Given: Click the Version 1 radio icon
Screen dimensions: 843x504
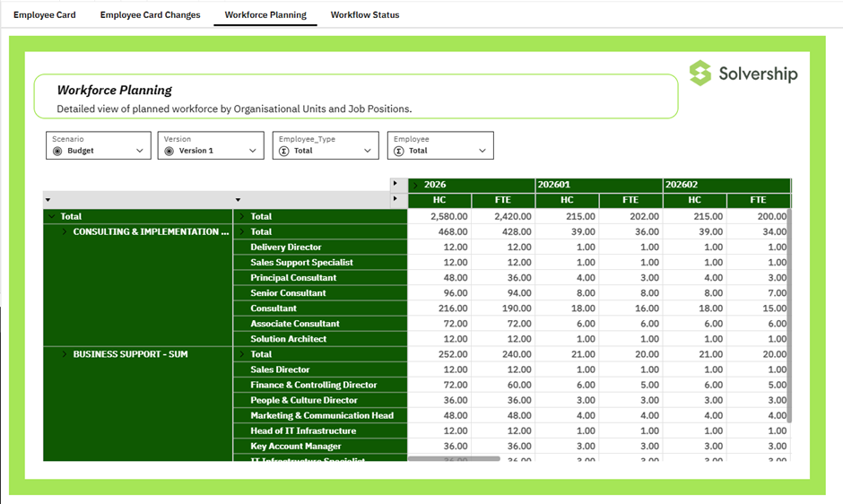Looking at the screenshot, I should pyautogui.click(x=169, y=152).
